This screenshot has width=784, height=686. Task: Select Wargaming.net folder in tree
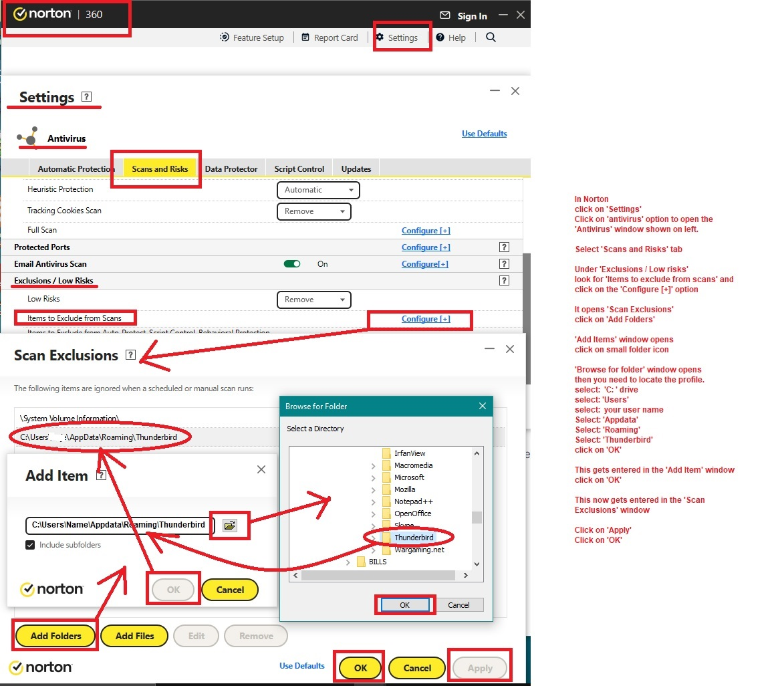pos(419,550)
